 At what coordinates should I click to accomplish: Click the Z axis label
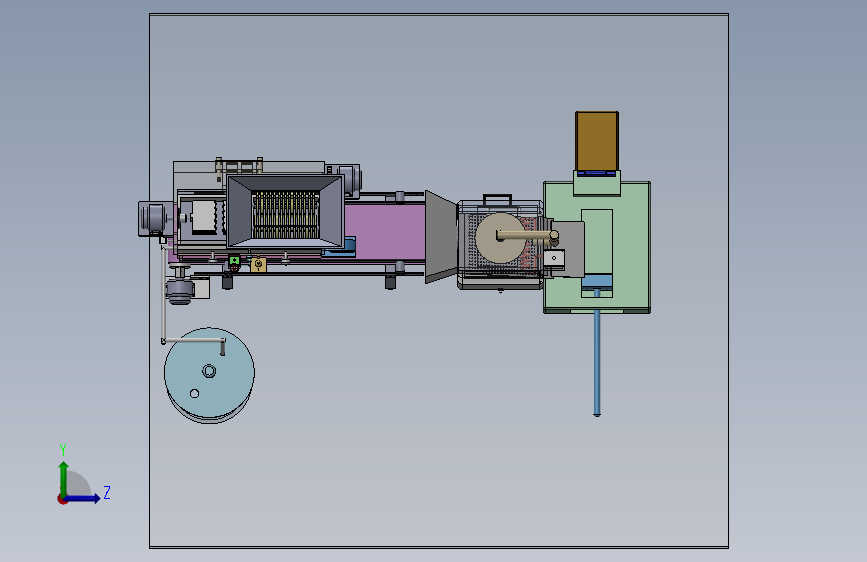tap(107, 492)
